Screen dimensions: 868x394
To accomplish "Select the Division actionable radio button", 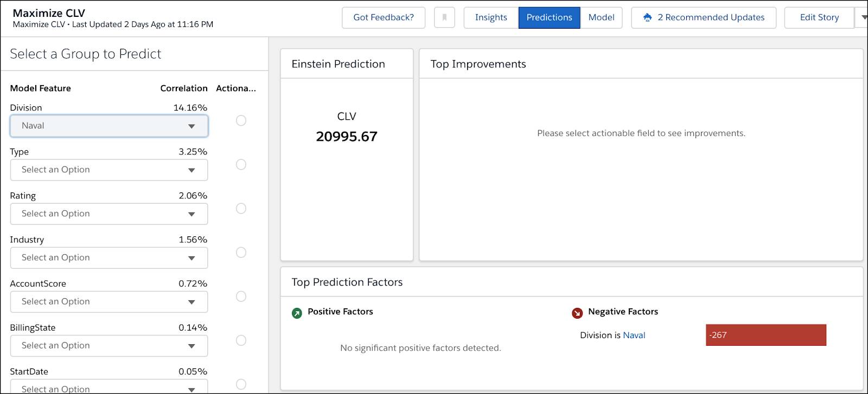I will click(x=241, y=120).
